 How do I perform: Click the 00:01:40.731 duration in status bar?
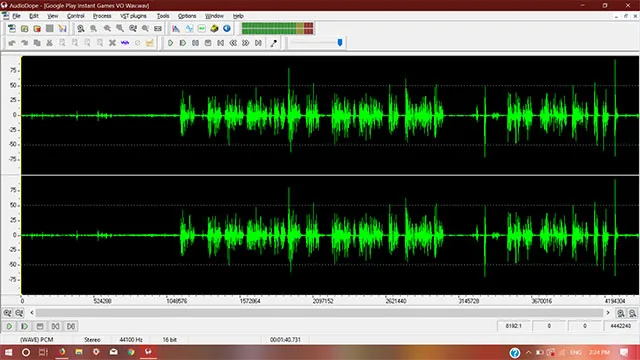[285, 340]
